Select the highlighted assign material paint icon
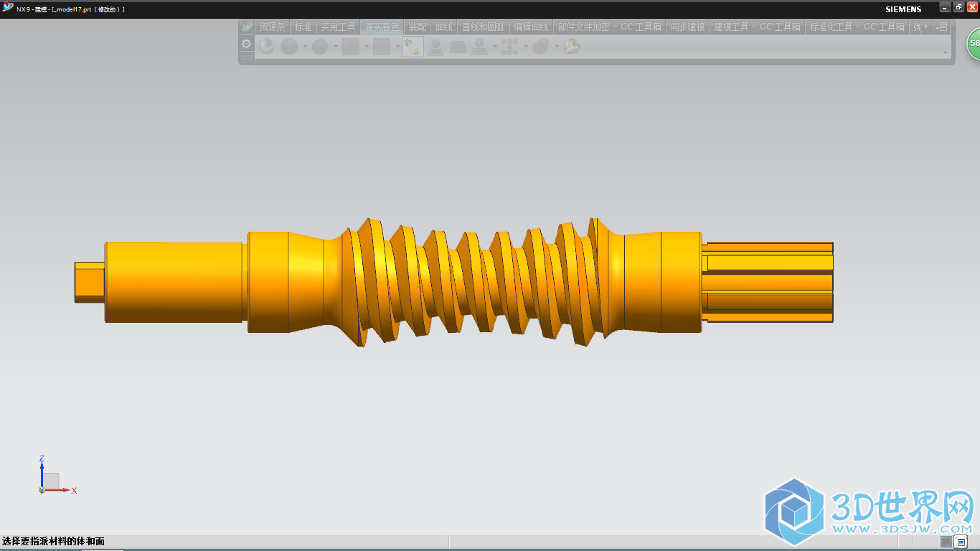Image resolution: width=980 pixels, height=551 pixels. click(413, 47)
